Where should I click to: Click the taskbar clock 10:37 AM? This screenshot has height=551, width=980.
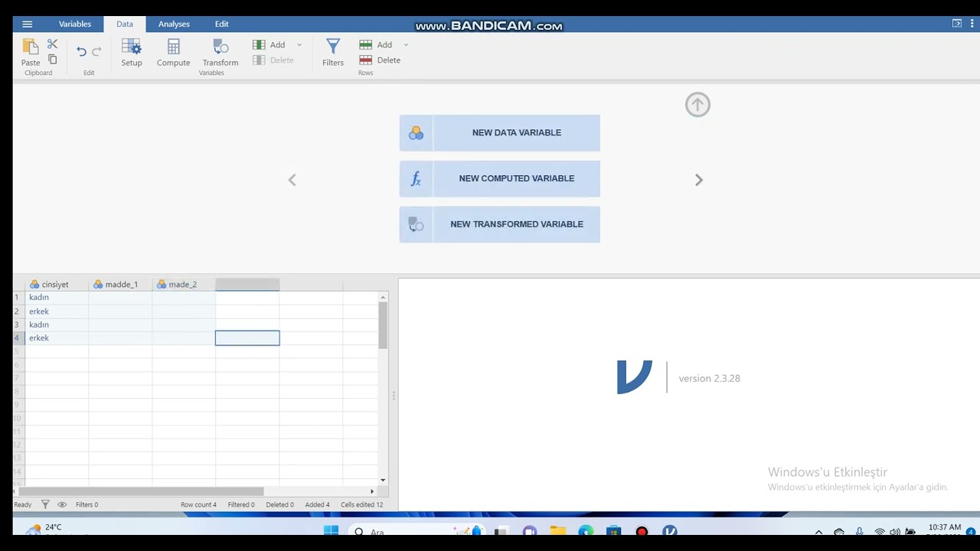[944, 529]
